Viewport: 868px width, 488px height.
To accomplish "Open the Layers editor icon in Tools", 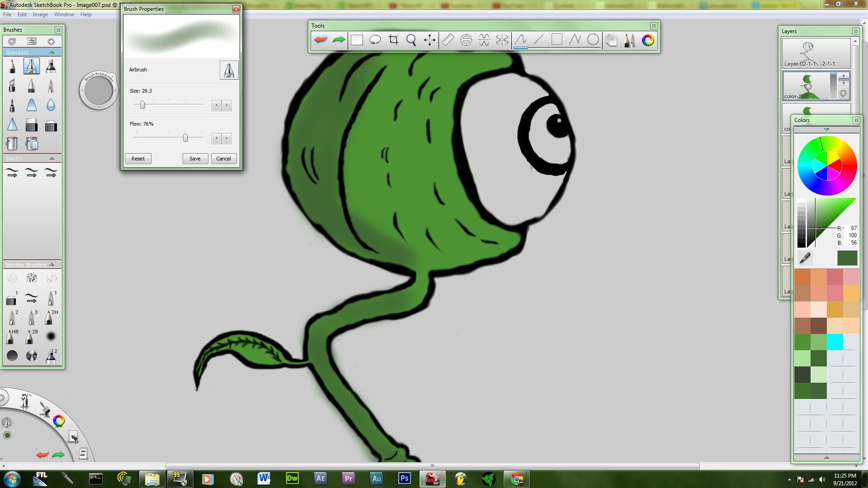I will (x=611, y=40).
